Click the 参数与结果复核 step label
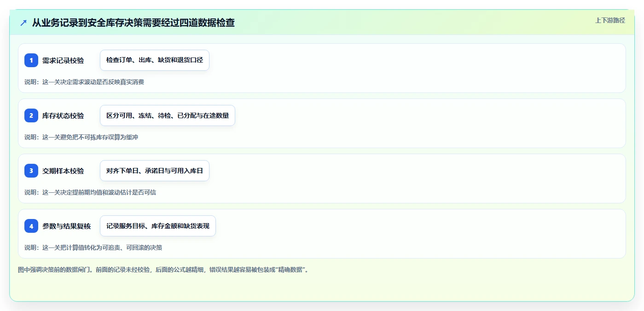The image size is (644, 311). pos(66,226)
